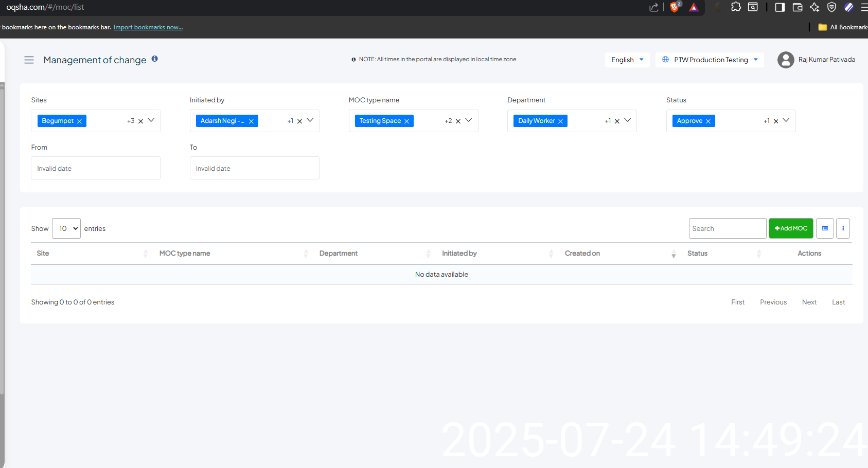Remove the Testing Space filter tag
868x468 pixels.
406,121
